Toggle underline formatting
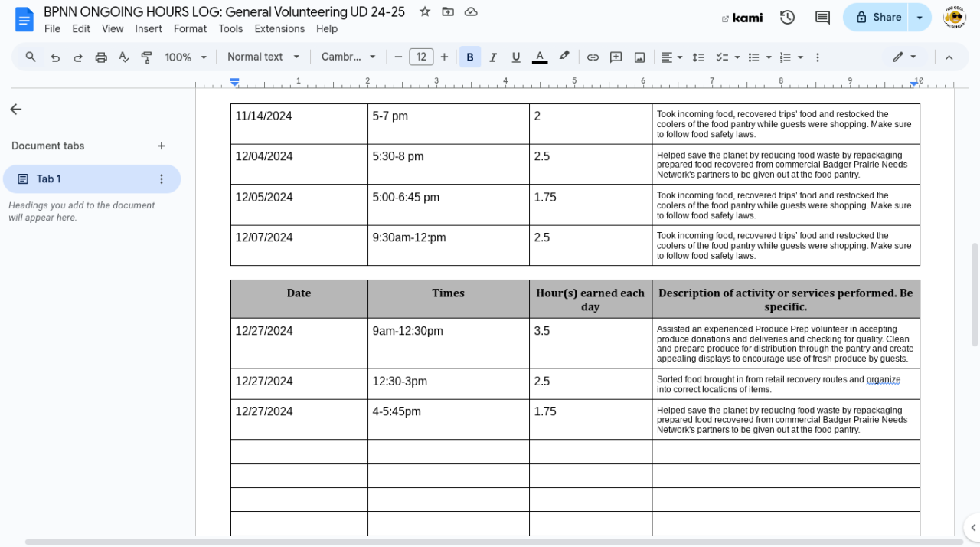This screenshot has width=980, height=547. coord(515,57)
